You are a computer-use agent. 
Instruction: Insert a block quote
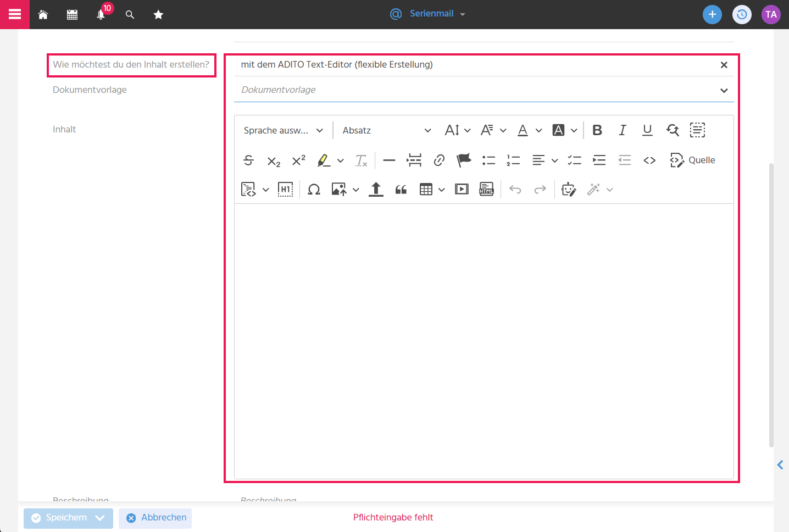click(x=401, y=190)
